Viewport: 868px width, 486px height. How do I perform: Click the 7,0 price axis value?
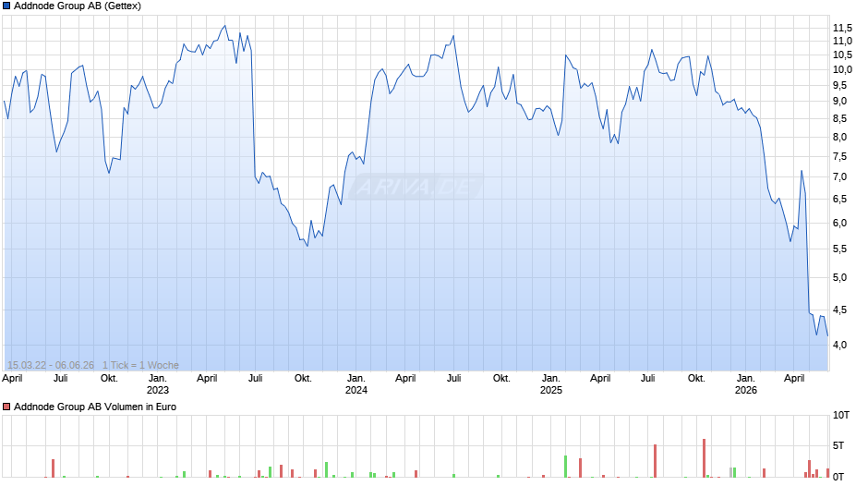coord(839,177)
